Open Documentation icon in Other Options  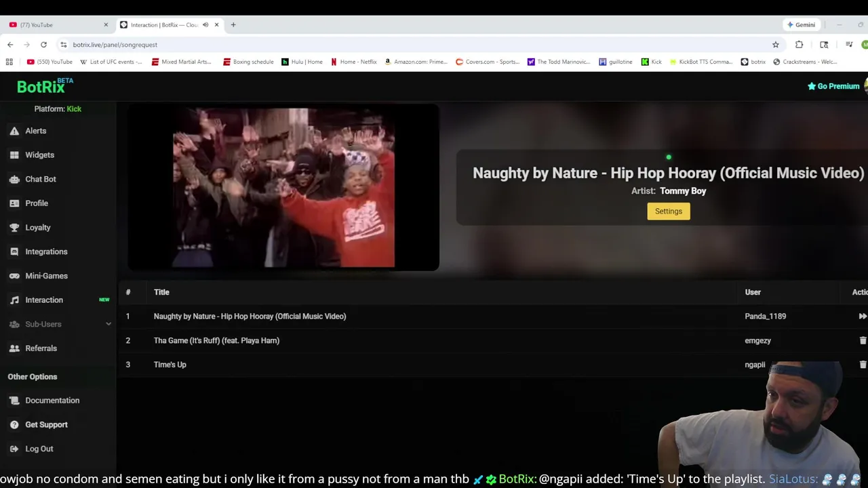click(14, 401)
